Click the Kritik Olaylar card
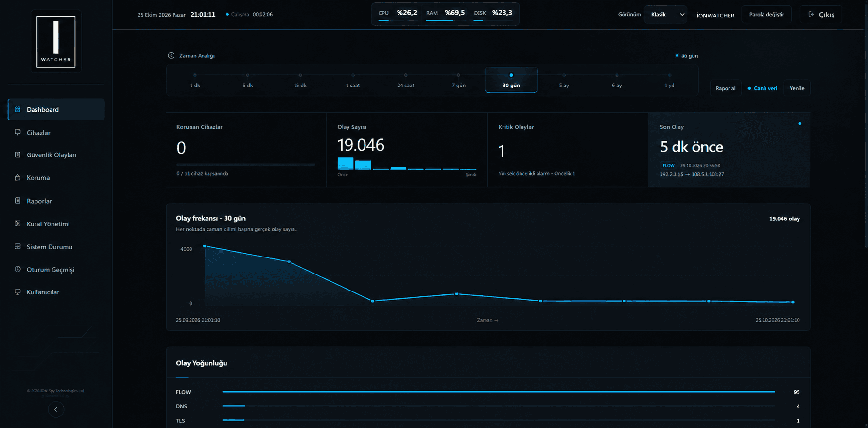 click(568, 150)
